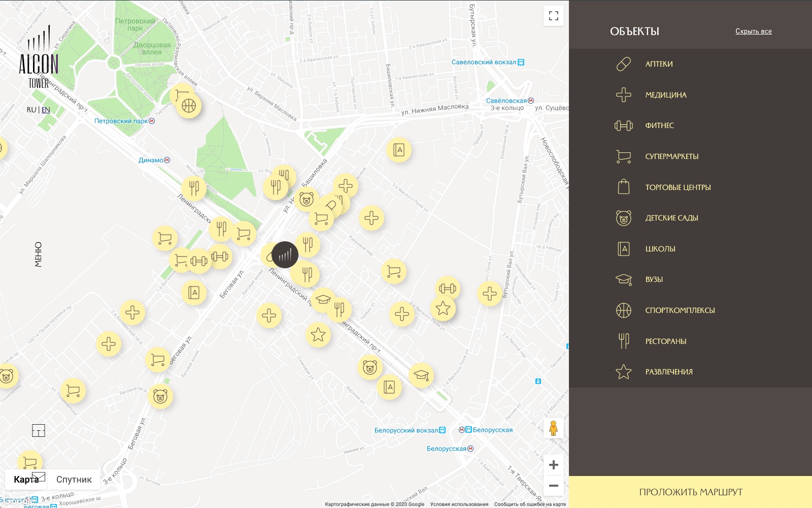Screen dimensions: 812x508
Task: Open the МЕНЮ side menu
Action: tap(39, 254)
